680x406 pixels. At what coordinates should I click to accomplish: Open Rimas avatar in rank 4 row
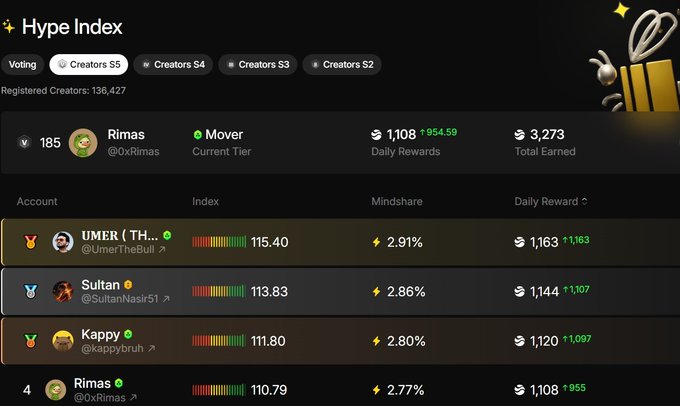click(x=56, y=390)
